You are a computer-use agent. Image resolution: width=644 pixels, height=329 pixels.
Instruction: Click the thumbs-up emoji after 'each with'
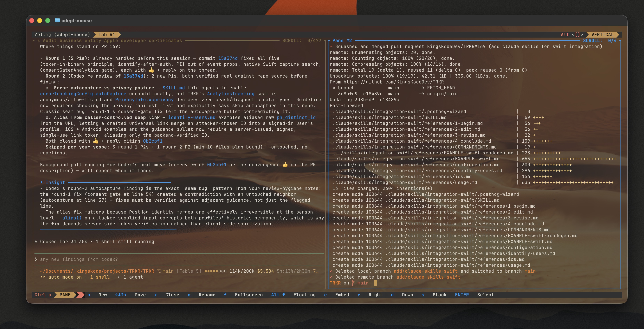(x=151, y=70)
